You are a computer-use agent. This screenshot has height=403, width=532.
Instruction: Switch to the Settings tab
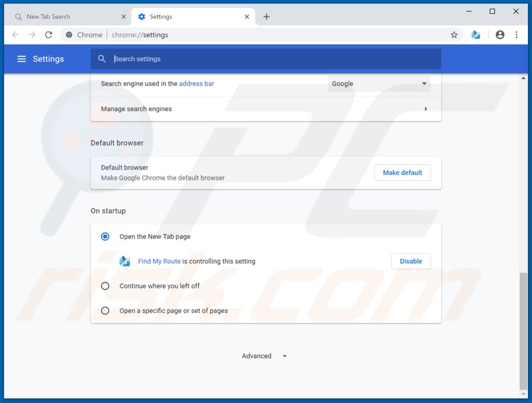[193, 17]
